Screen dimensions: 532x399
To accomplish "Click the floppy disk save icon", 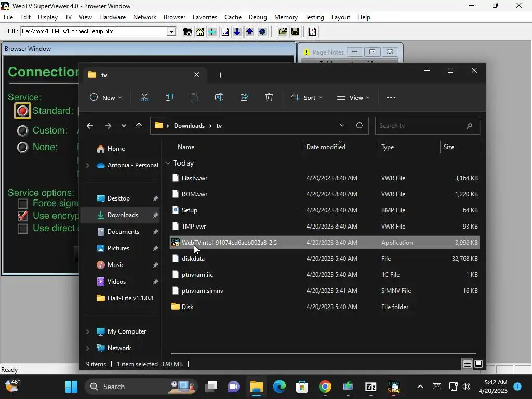I will point(295,32).
